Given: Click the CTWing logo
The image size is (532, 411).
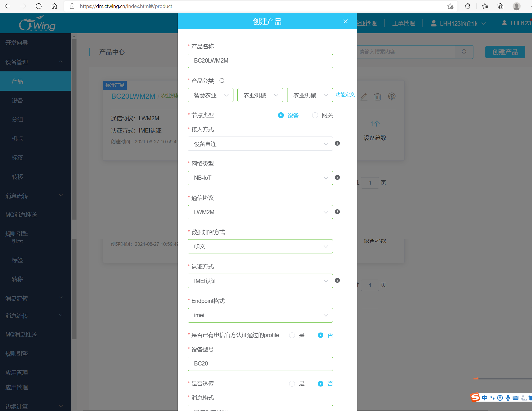Looking at the screenshot, I should coord(37,23).
